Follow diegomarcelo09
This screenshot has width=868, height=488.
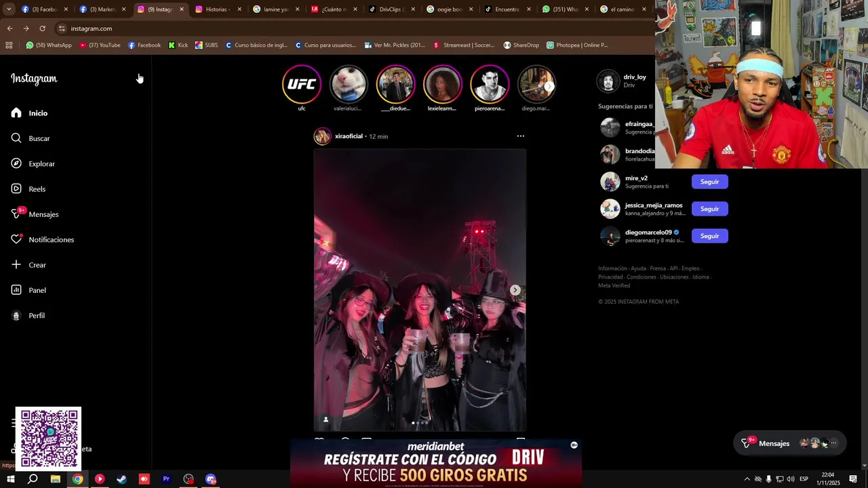tap(710, 236)
